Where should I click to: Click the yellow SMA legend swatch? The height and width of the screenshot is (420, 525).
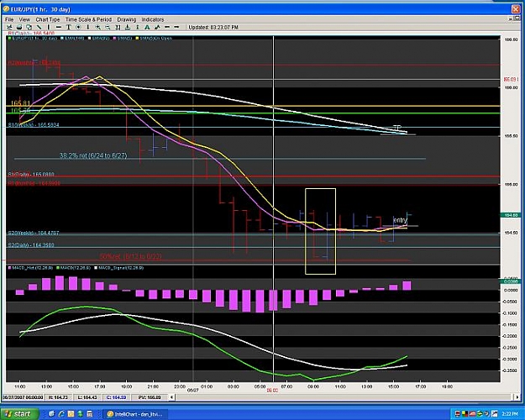coord(137,39)
